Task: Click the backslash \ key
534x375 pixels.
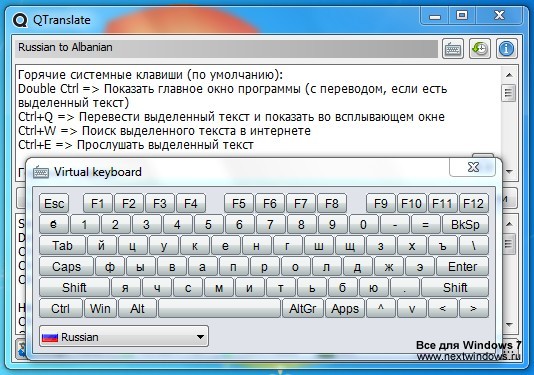Action: (474, 246)
